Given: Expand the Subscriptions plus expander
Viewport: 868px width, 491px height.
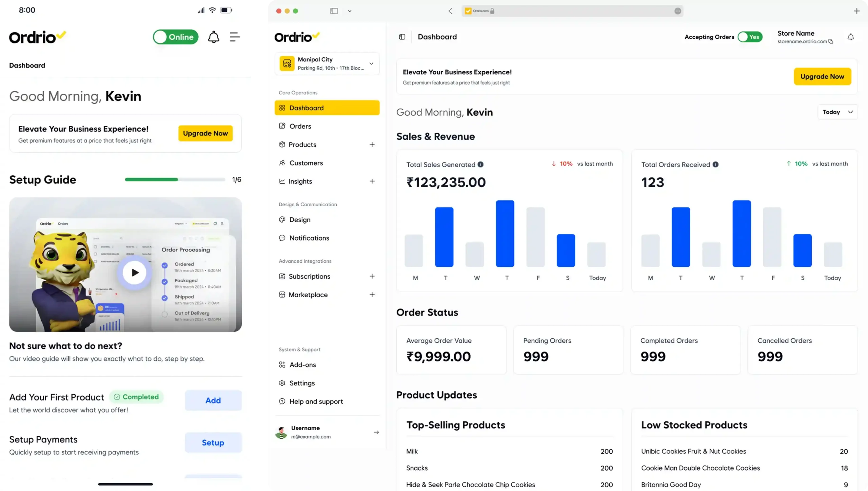Looking at the screenshot, I should [372, 276].
